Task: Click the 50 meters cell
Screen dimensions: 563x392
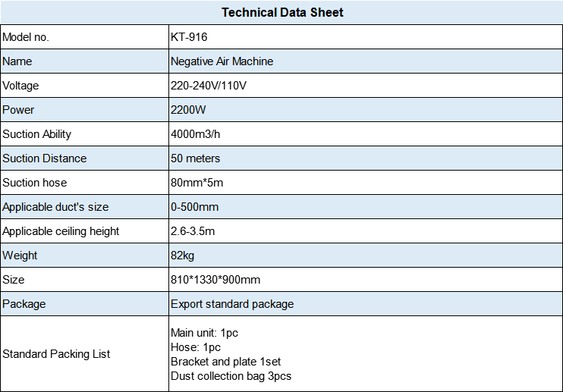Action: (196, 158)
